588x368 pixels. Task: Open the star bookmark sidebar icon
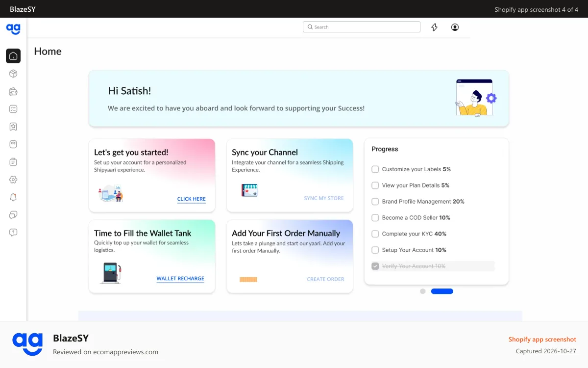tap(13, 127)
